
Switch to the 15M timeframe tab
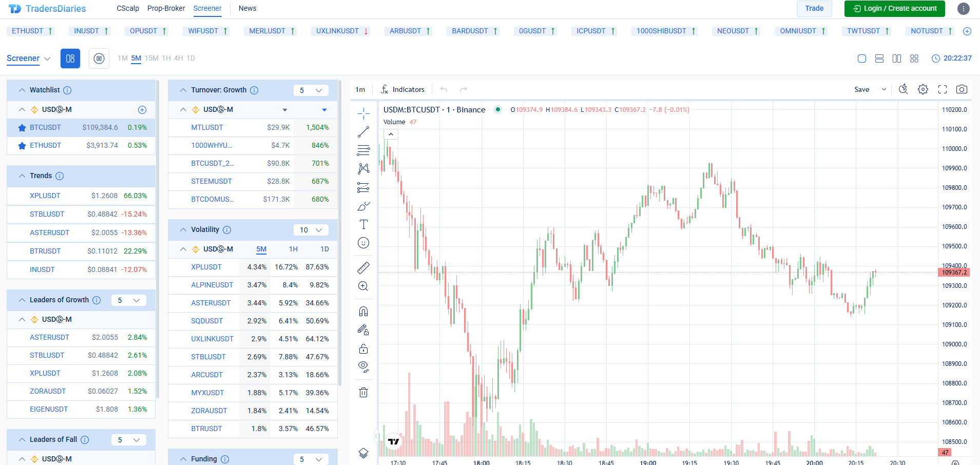[151, 58]
